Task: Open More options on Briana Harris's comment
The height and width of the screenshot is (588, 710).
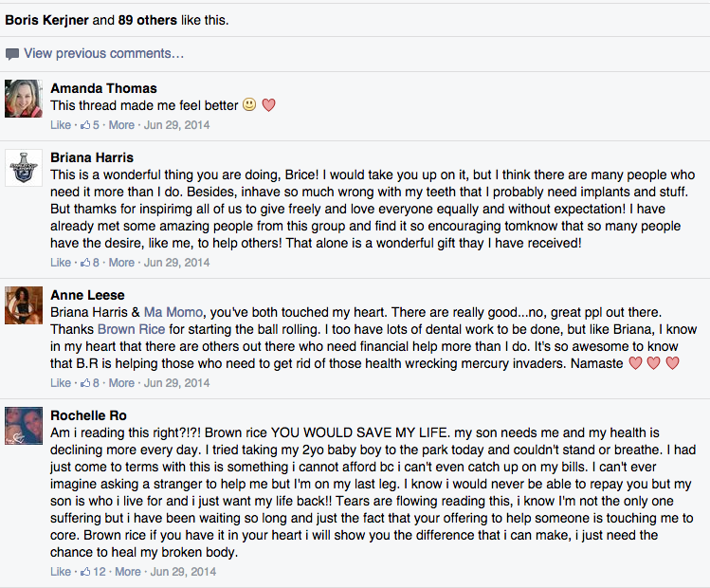Action: 121,263
